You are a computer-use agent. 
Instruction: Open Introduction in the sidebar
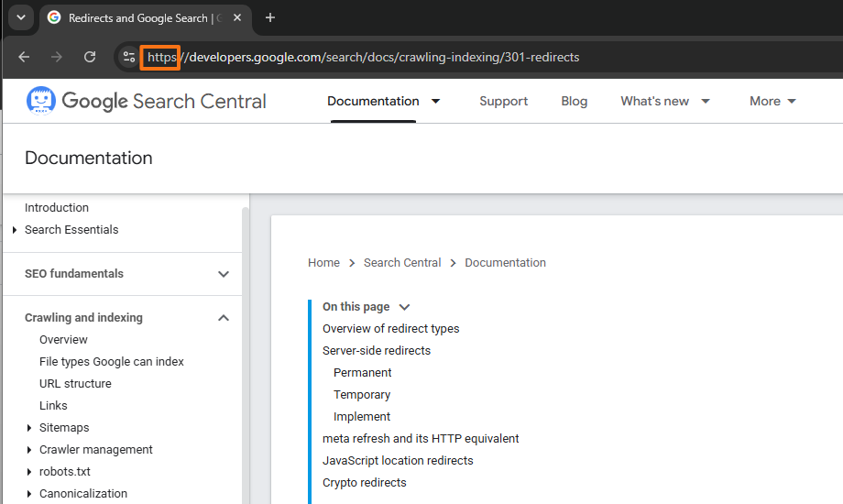click(57, 208)
